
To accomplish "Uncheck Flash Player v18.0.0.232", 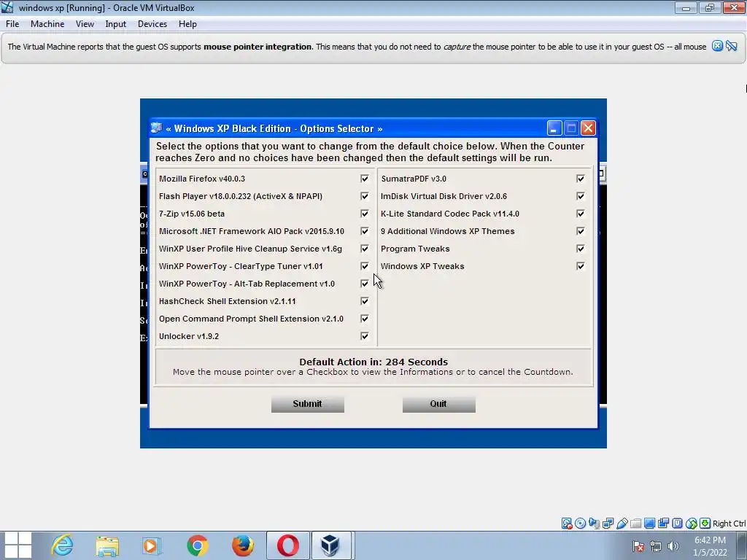I will point(365,196).
